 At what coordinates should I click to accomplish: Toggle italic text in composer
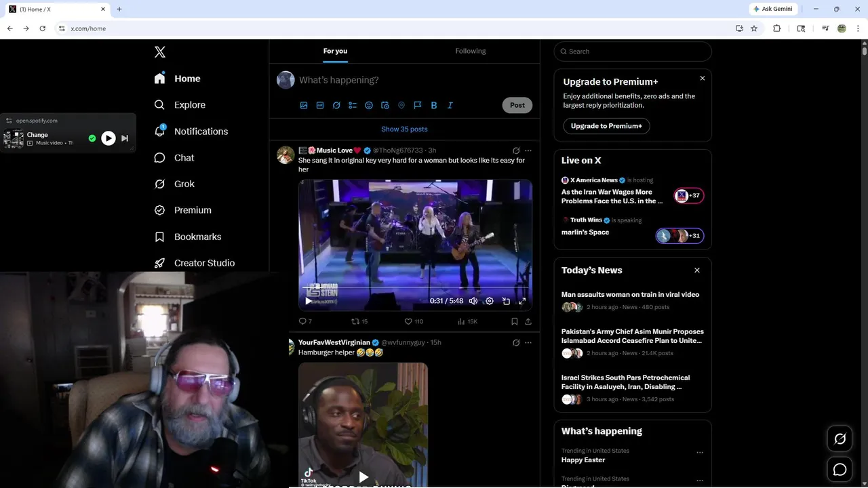(x=450, y=105)
